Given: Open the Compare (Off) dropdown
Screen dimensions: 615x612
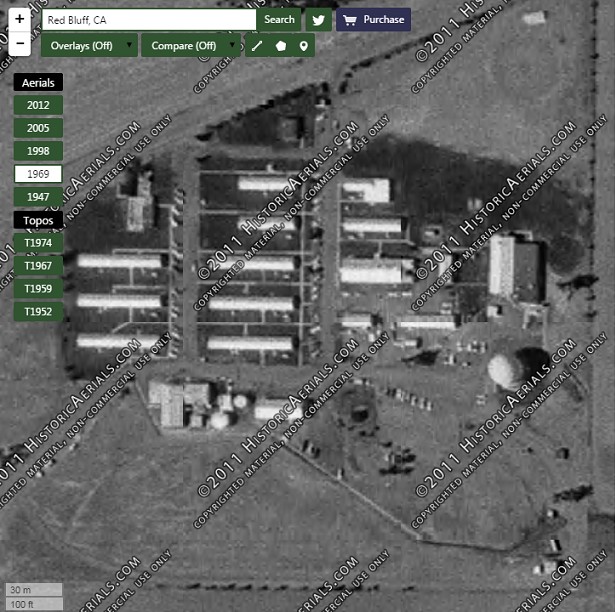Looking at the screenshot, I should (191, 46).
